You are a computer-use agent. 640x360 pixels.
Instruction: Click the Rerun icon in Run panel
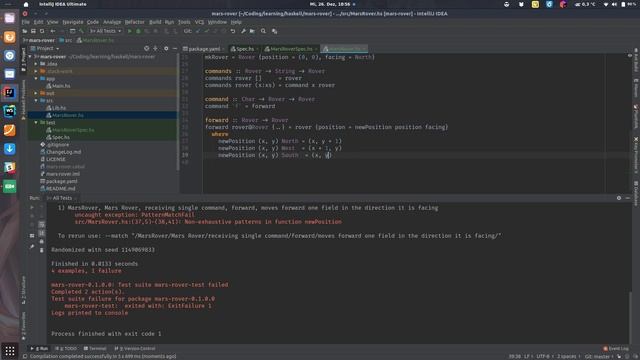point(32,207)
